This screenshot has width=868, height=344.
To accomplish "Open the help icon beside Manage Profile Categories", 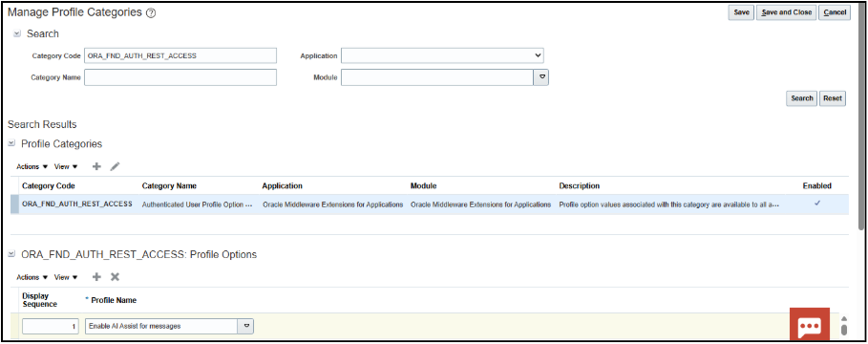I will 151,13.
